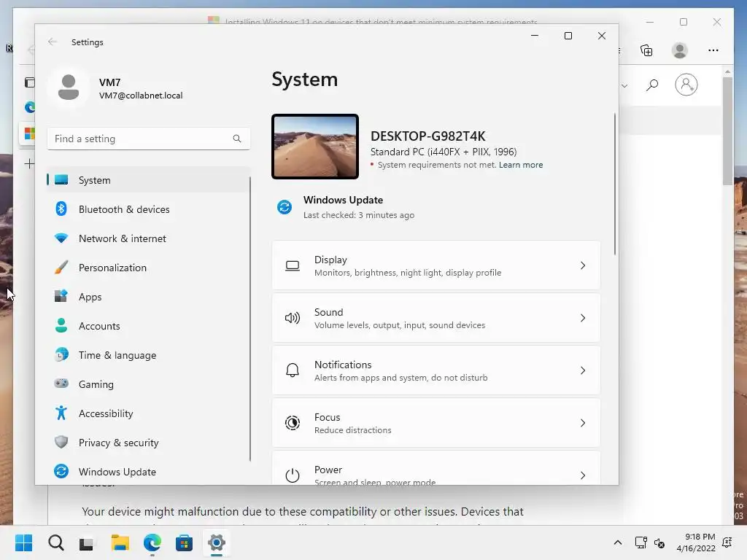
Task: Click the Gaming controller icon
Action: pyautogui.click(x=61, y=384)
